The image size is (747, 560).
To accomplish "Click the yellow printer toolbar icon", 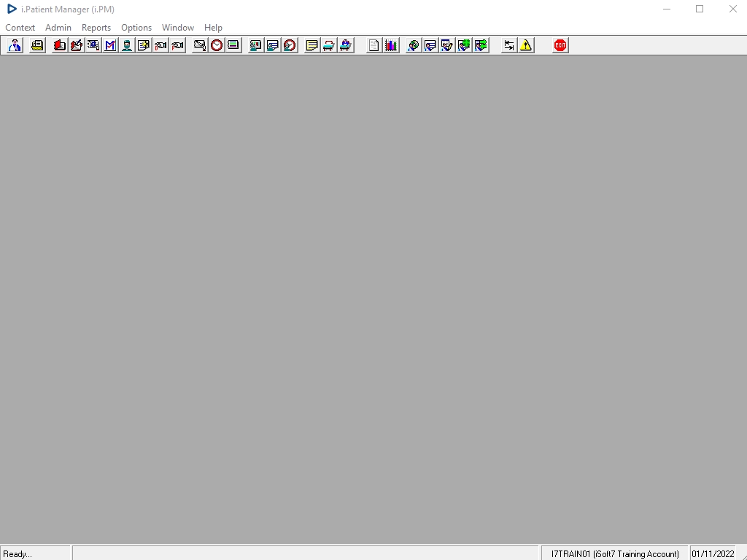I will click(37, 45).
